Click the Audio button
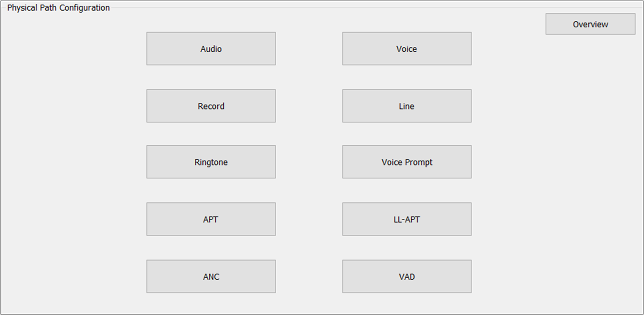Viewport: 644px width, 315px height. click(x=211, y=49)
